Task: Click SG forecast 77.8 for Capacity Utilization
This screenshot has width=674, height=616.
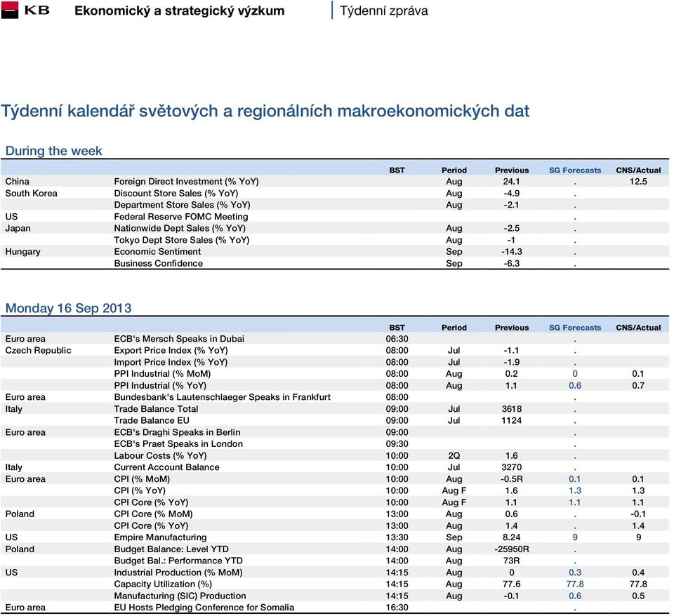Action: click(x=575, y=584)
